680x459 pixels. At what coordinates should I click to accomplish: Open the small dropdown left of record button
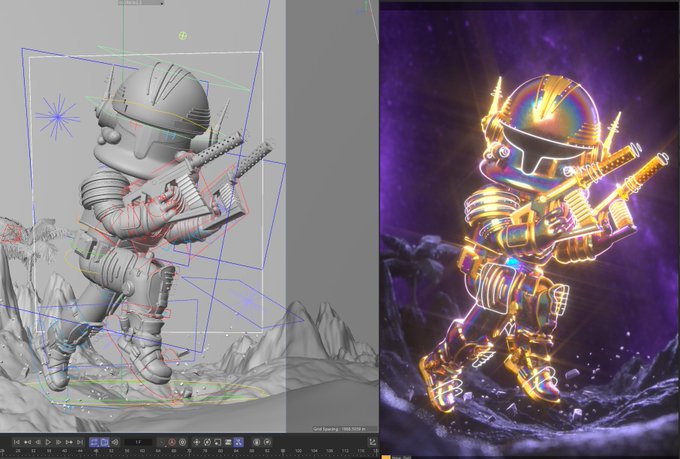[162, 443]
